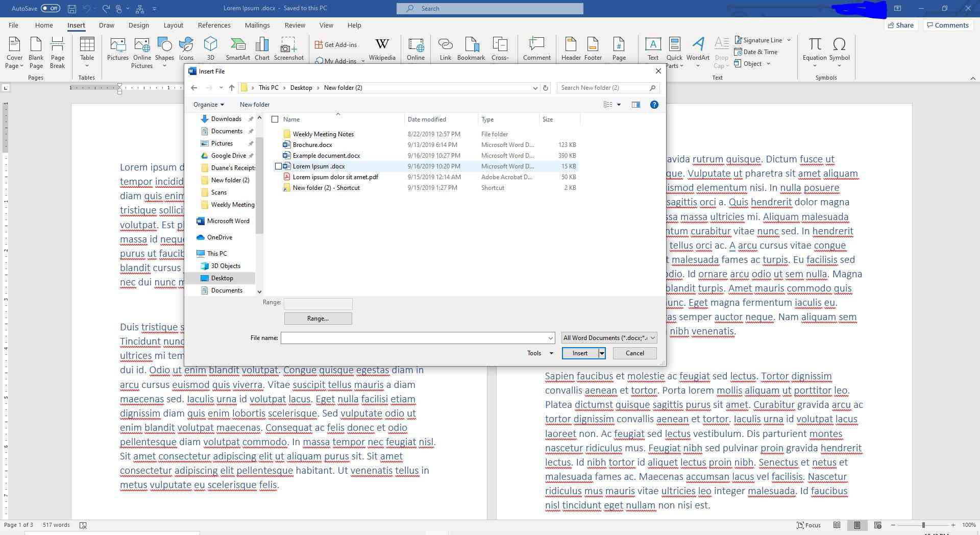The height and width of the screenshot is (535, 980).
Task: Get help in the Insert File dialog
Action: pos(654,105)
